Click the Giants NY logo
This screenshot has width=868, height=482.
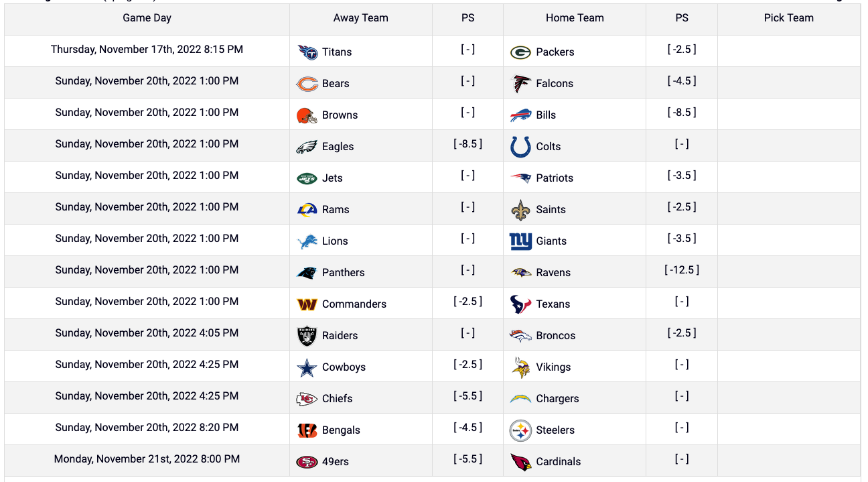point(520,241)
